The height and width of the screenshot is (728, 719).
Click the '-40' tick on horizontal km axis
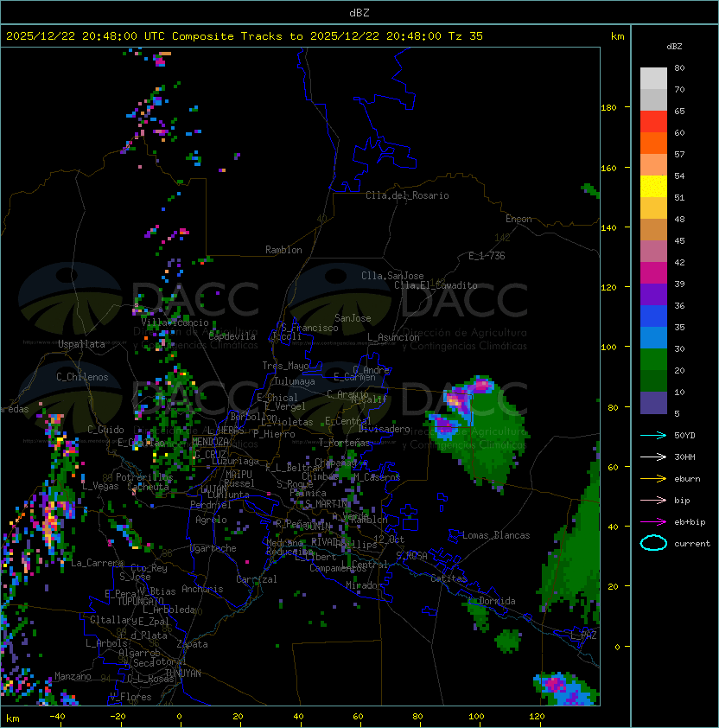tap(57, 717)
